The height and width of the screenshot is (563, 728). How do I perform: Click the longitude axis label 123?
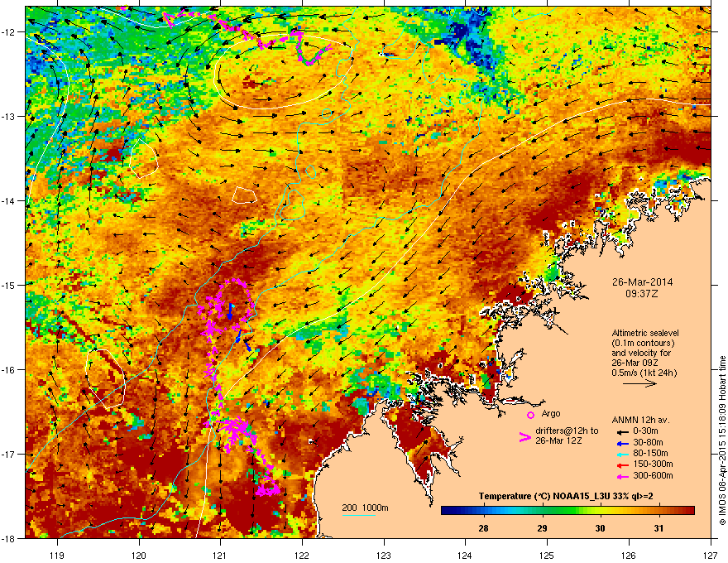(x=384, y=555)
